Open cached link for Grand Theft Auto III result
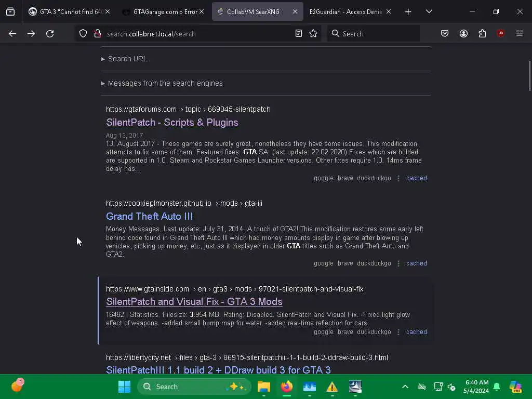This screenshot has width=532, height=399. tap(417, 263)
